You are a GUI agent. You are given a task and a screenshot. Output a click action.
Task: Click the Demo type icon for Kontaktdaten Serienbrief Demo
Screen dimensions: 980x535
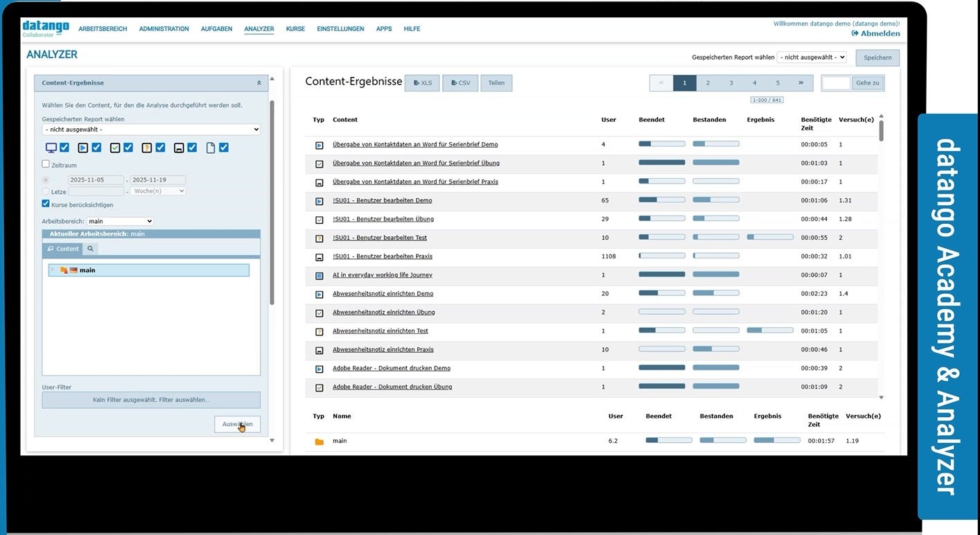(319, 146)
